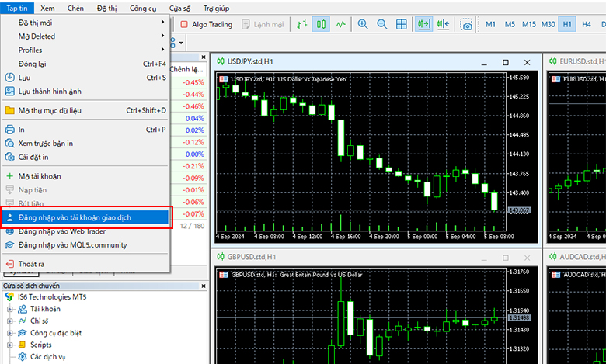The width and height of the screenshot is (606, 364).
Task: Click the -0.45% change value
Action: [193, 82]
